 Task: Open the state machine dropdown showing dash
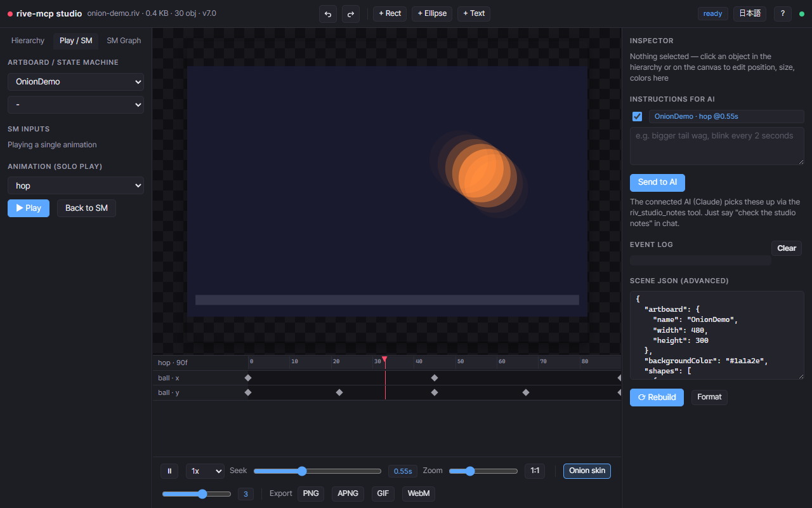pyautogui.click(x=75, y=104)
